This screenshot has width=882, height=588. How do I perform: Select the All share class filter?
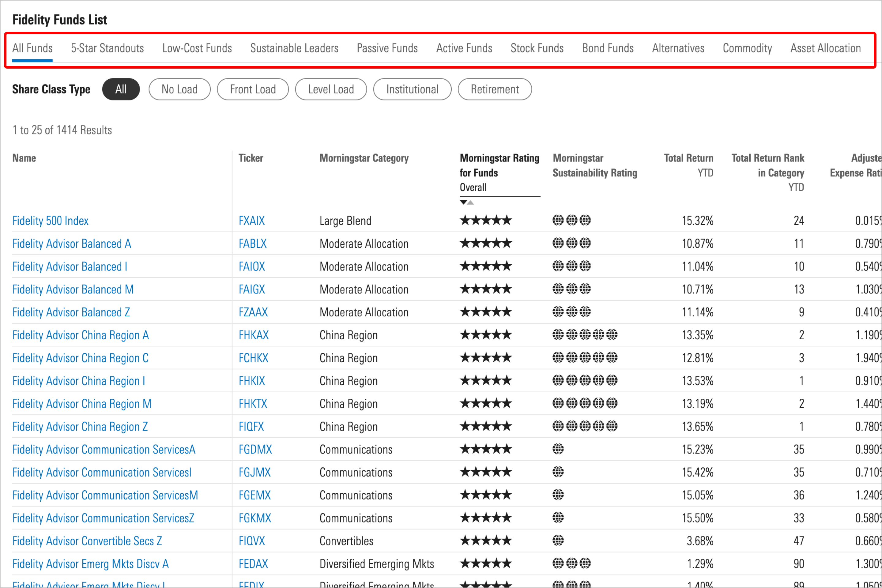121,89
